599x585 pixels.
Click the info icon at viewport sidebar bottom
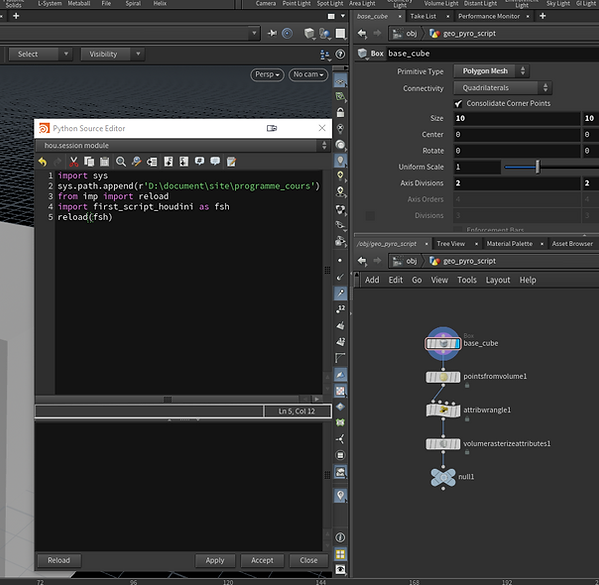click(340, 537)
